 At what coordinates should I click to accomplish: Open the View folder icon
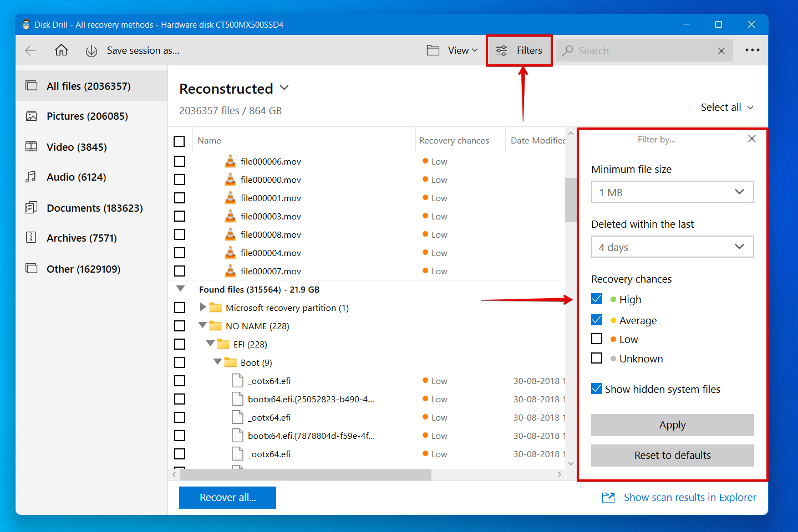point(433,50)
